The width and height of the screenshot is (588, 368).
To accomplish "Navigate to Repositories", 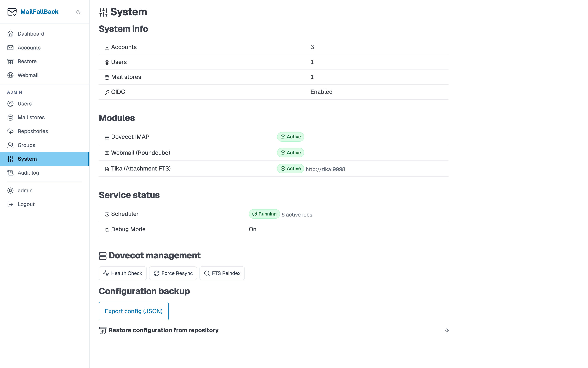I will [x=45, y=131].
